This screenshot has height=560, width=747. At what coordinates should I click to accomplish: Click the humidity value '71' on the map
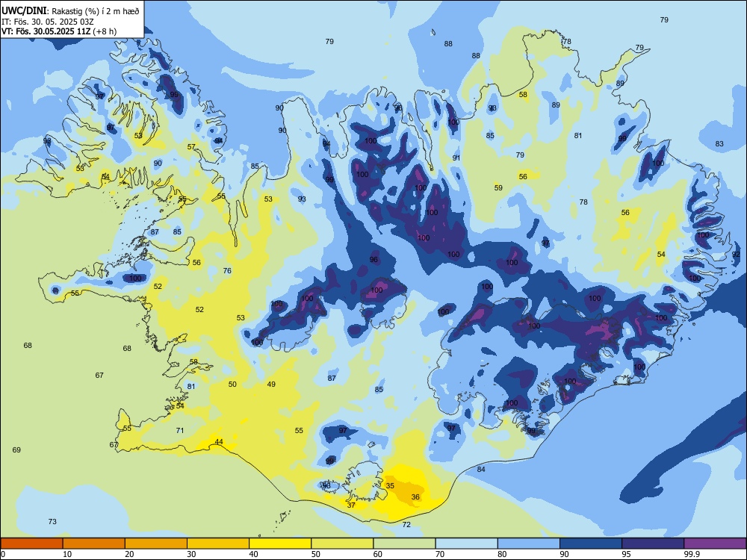point(179,430)
